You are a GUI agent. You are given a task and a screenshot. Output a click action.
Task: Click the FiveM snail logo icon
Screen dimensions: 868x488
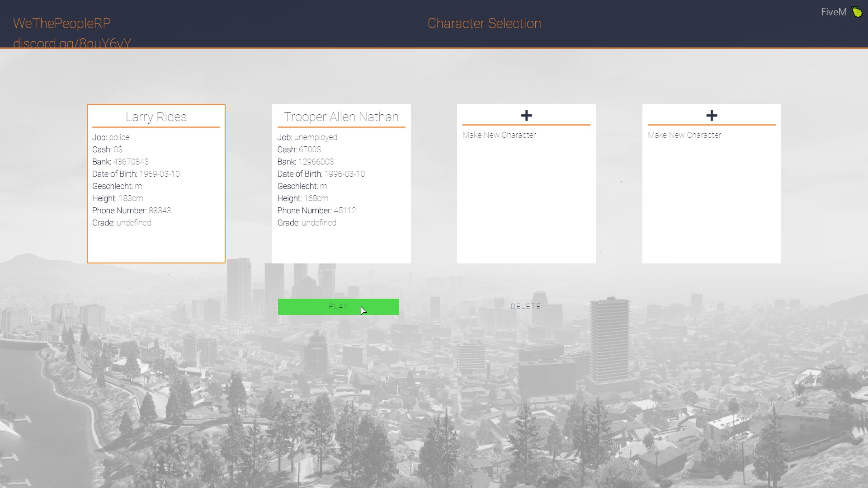coord(857,12)
